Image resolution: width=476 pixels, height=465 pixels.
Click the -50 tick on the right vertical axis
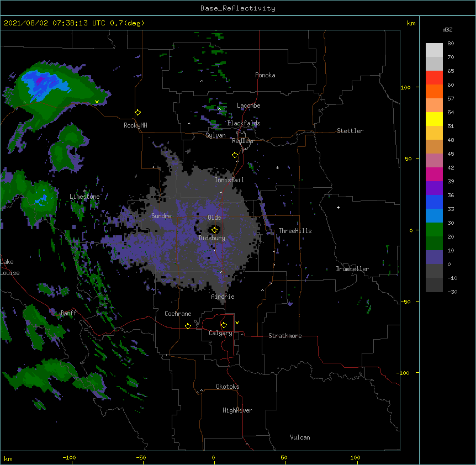click(405, 302)
